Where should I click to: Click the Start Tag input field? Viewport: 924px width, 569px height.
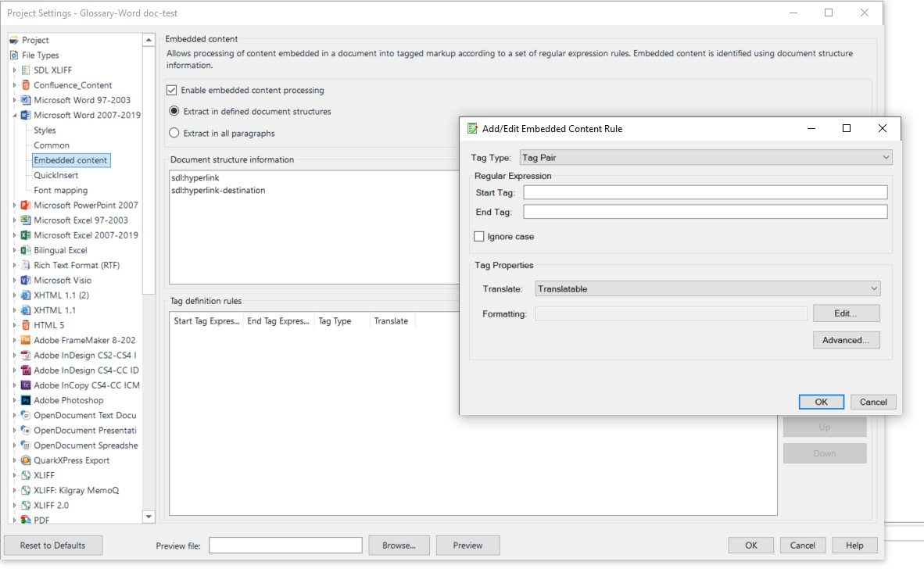tap(704, 192)
